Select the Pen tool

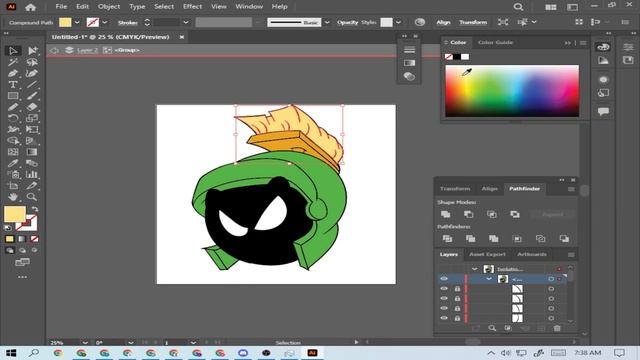13,73
